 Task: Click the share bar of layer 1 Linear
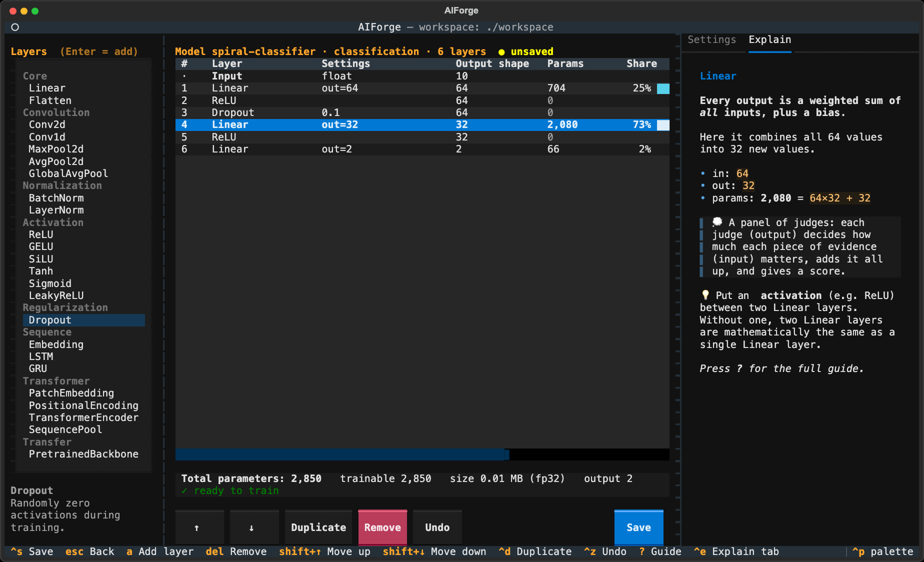[663, 88]
